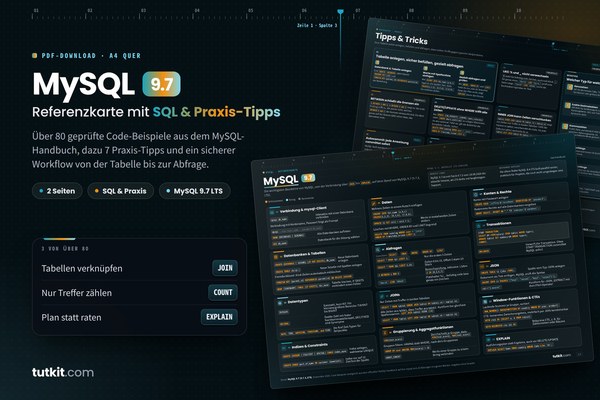Viewport: 600px width, 400px height.
Task: Open the 'Tipps & Tricks' page heading
Action: 401,38
